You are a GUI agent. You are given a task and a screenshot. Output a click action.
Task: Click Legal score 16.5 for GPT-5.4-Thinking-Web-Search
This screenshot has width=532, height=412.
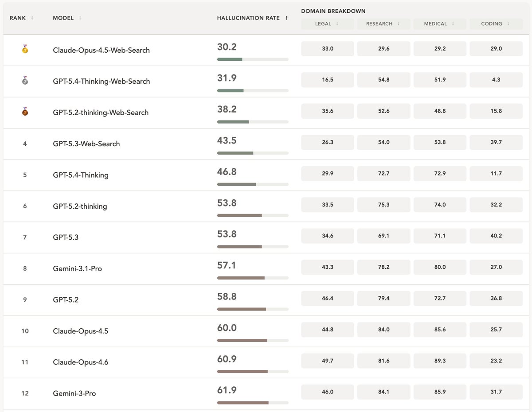[x=328, y=80]
